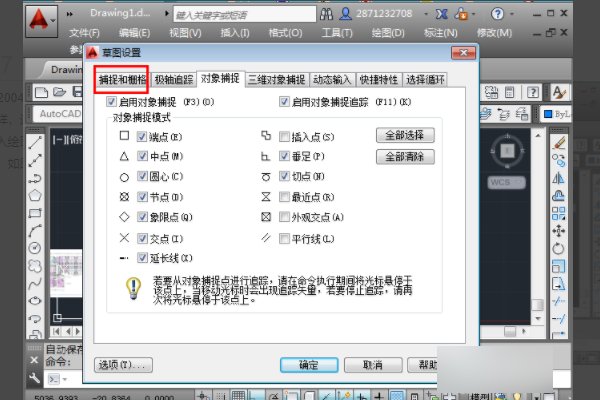Open the WCS dropdown under ViewCube

click(x=506, y=183)
